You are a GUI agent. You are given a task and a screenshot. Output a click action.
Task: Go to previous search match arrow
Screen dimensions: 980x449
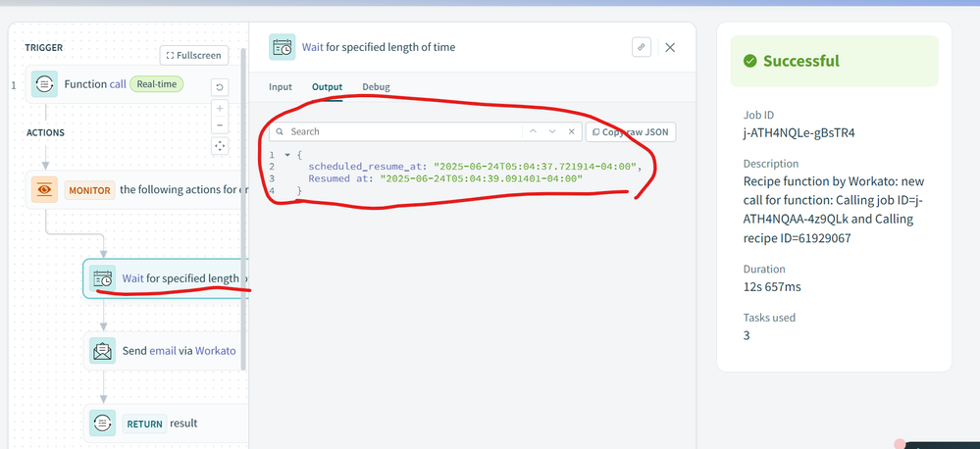coord(533,131)
